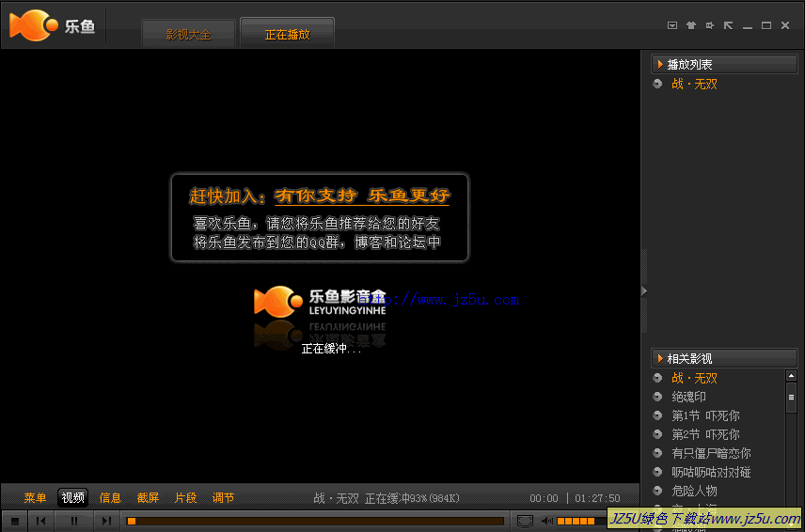This screenshot has width=805, height=532.
Task: Open the 片段 clip option
Action: pyautogui.click(x=185, y=497)
